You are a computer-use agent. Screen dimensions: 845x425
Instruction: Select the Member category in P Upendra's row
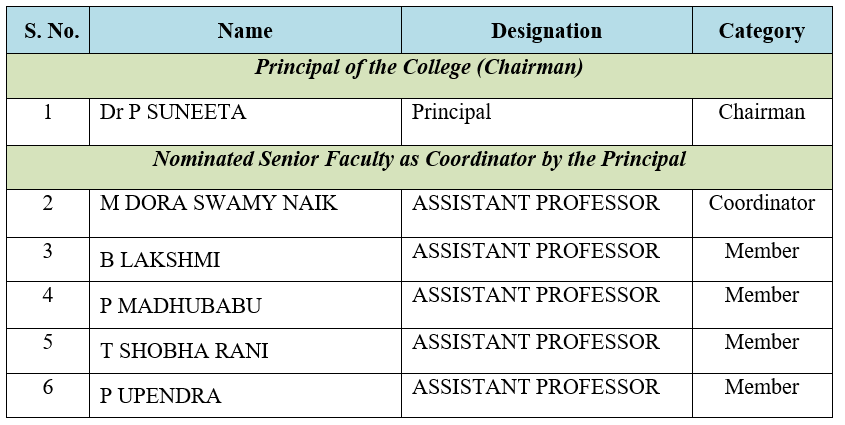pyautogui.click(x=761, y=387)
